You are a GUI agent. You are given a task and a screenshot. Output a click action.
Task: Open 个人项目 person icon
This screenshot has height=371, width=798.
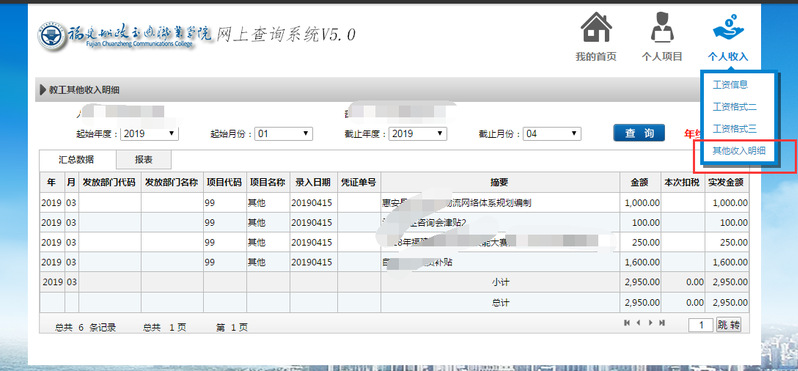click(662, 27)
